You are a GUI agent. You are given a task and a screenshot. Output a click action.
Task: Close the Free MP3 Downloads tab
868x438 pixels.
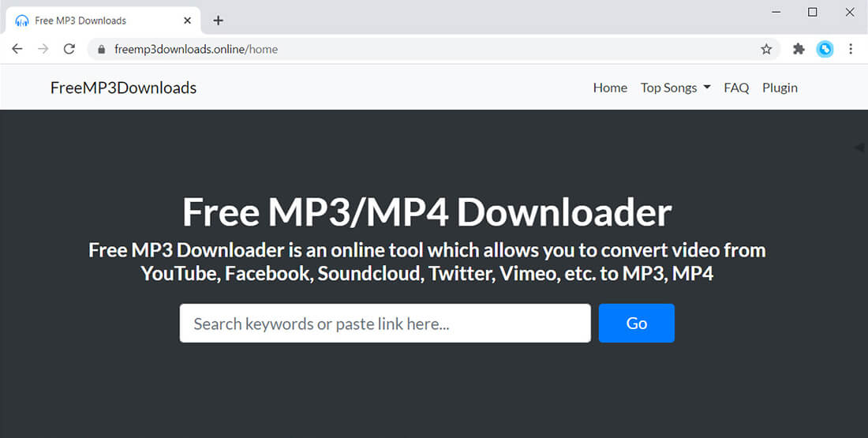click(x=187, y=21)
